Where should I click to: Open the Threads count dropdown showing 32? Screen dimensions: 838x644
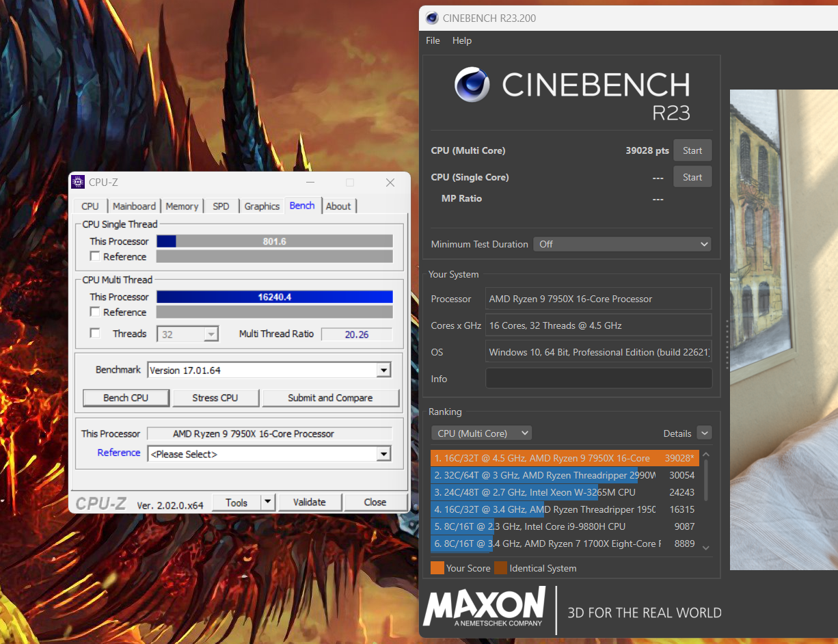[x=187, y=334]
